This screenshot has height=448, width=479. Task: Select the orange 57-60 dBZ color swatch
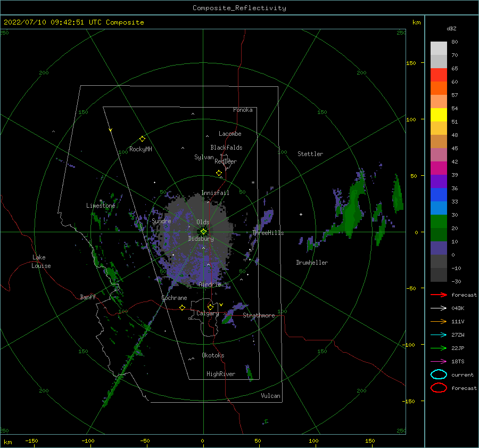tap(439, 88)
